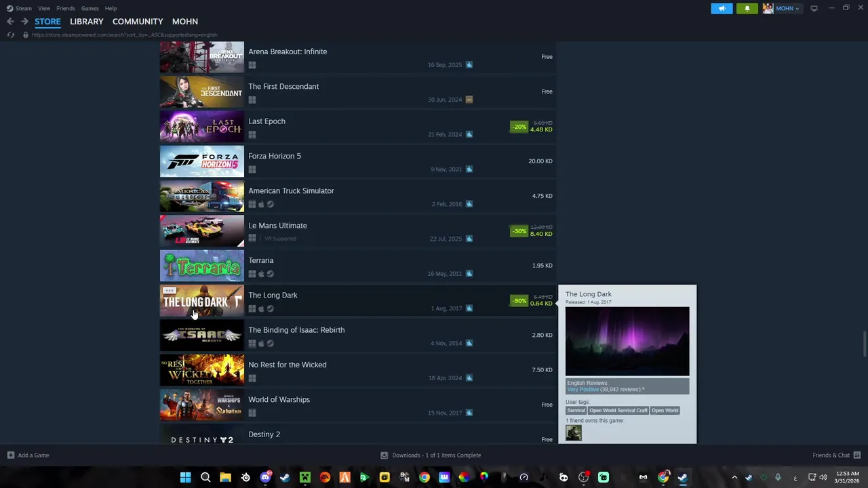
Task: Click The Long Dark -90% discount badge
Action: coord(519,300)
